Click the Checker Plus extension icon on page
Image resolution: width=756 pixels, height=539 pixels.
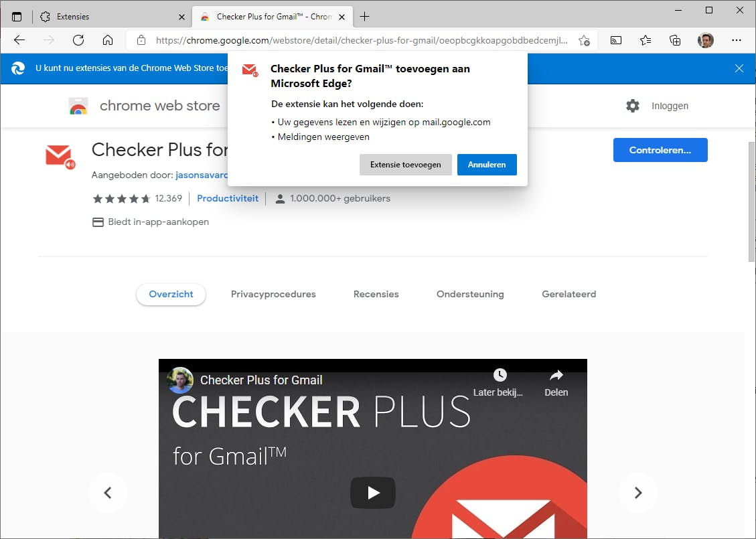(60, 156)
